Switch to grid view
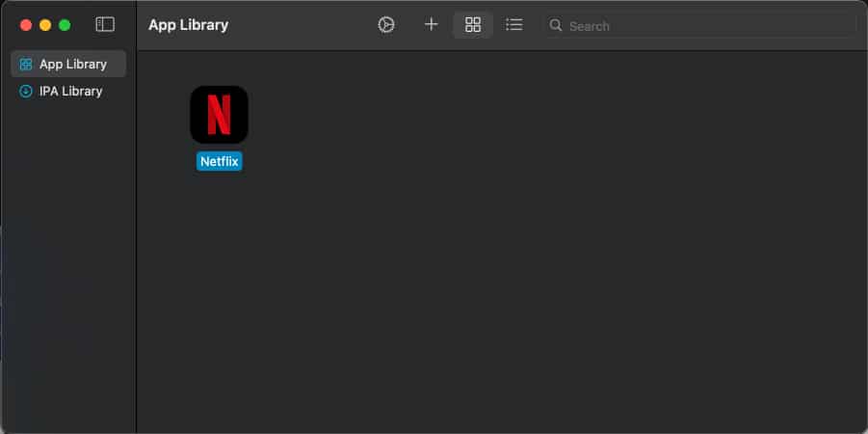 [473, 25]
